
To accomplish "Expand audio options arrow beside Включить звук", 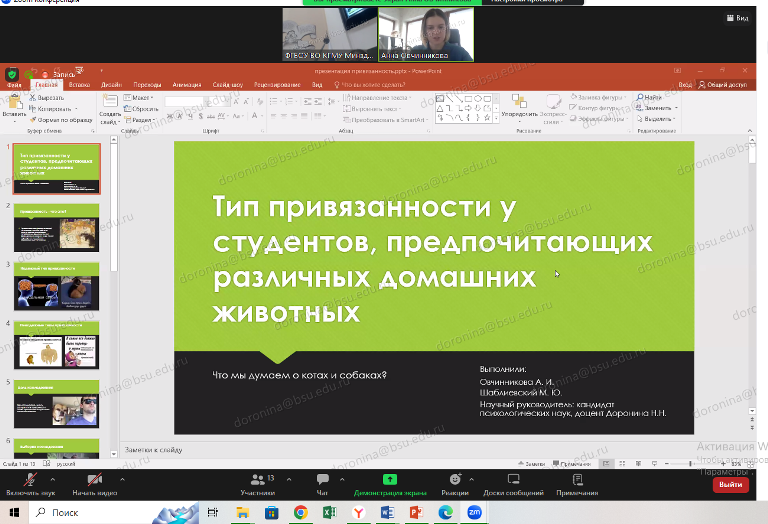I will [x=51, y=478].
